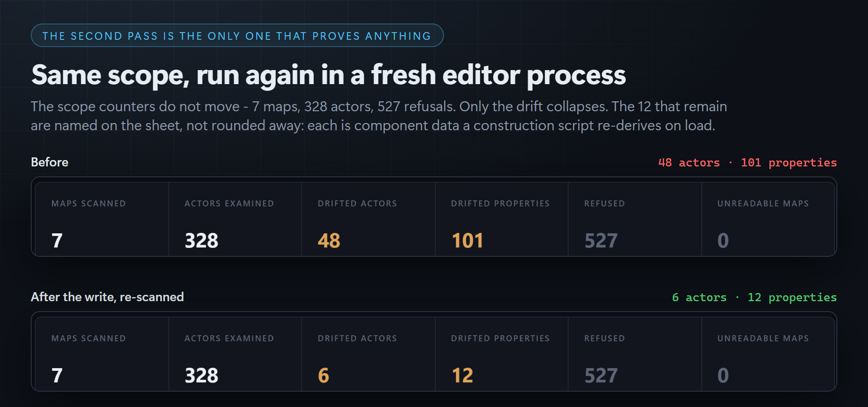Click the green '6 actors · 12 properties' summary
The height and width of the screenshot is (407, 868).
click(x=754, y=297)
